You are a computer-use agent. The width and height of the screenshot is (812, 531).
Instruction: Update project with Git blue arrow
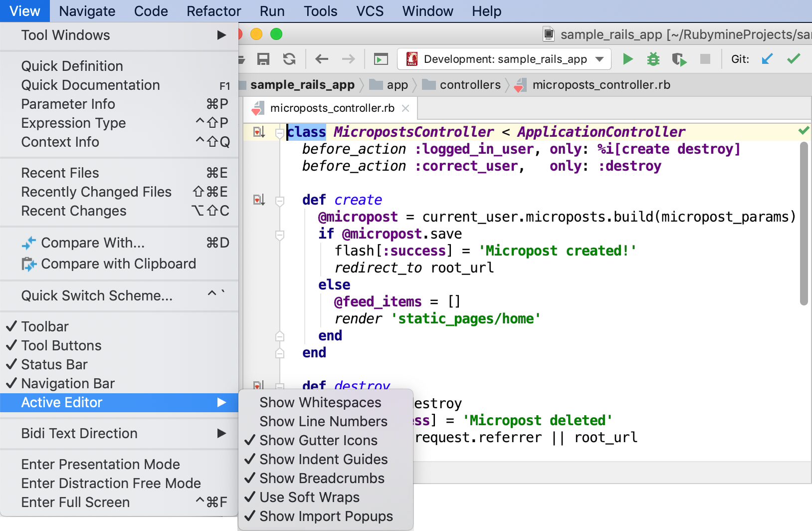point(767,59)
